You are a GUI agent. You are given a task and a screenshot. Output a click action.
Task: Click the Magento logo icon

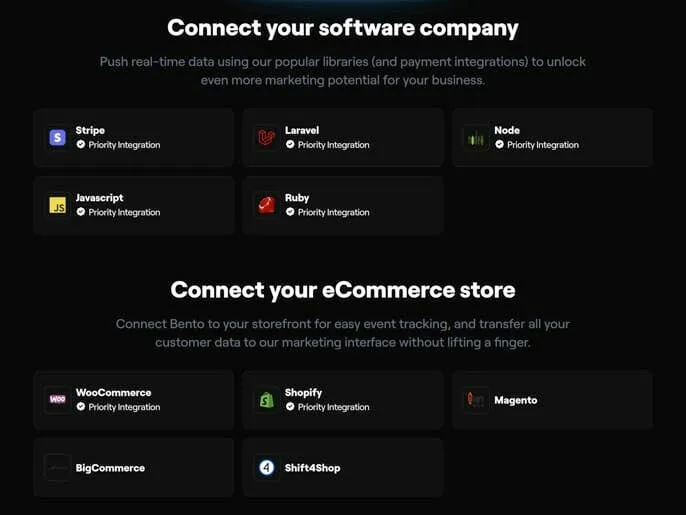pos(476,400)
